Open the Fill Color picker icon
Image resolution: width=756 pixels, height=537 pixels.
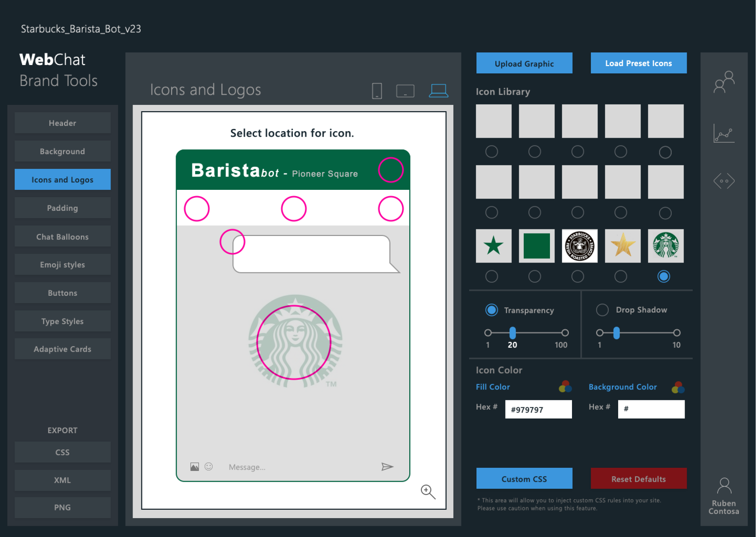pyautogui.click(x=565, y=387)
